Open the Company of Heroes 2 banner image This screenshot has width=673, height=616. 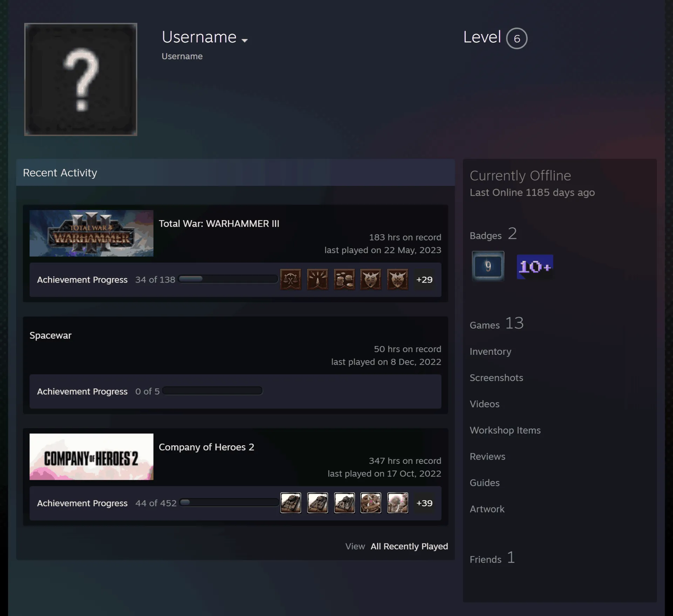pos(91,456)
